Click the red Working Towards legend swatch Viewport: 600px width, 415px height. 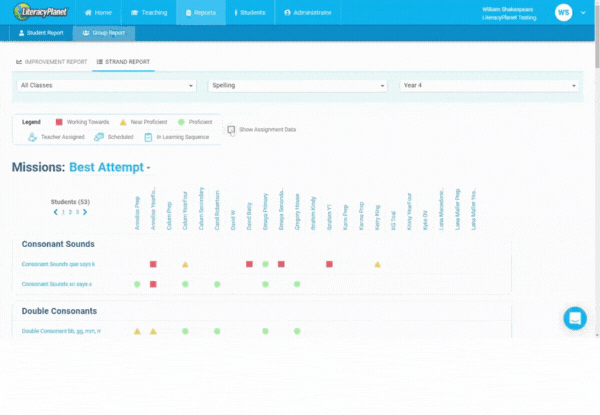point(59,122)
